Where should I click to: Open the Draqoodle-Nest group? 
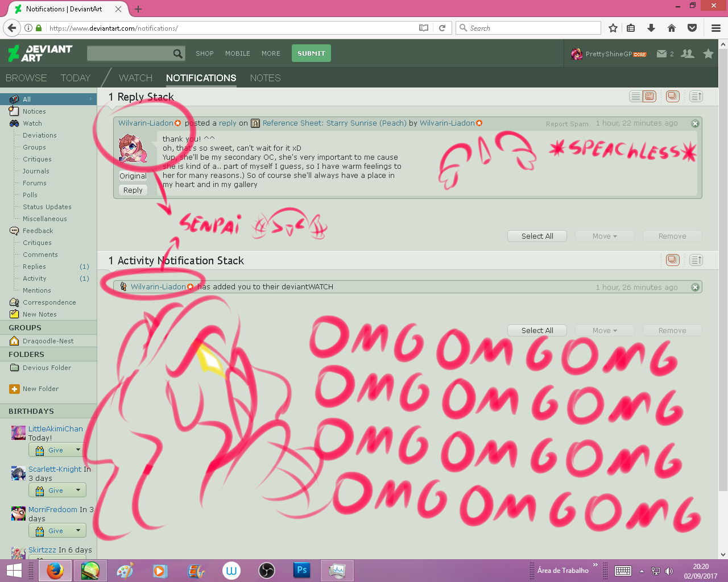pos(48,341)
